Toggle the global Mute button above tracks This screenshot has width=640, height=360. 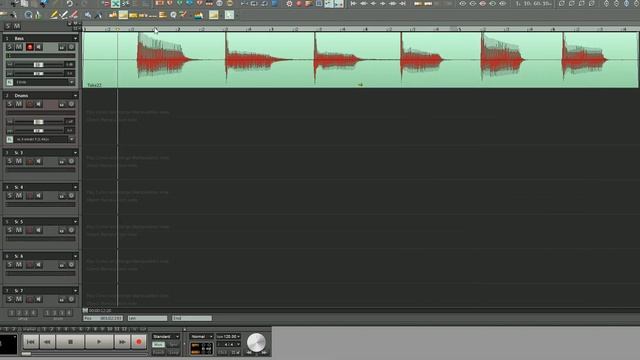click(17, 26)
